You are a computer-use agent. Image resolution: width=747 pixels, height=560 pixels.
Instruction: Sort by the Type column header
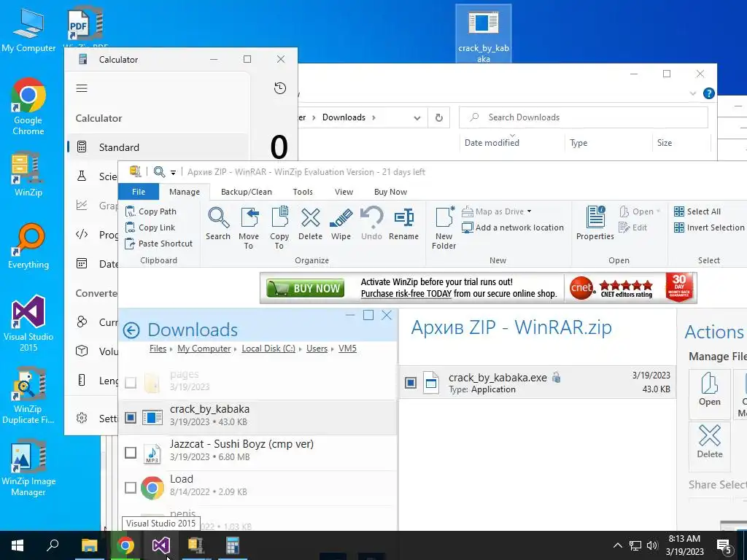click(578, 143)
